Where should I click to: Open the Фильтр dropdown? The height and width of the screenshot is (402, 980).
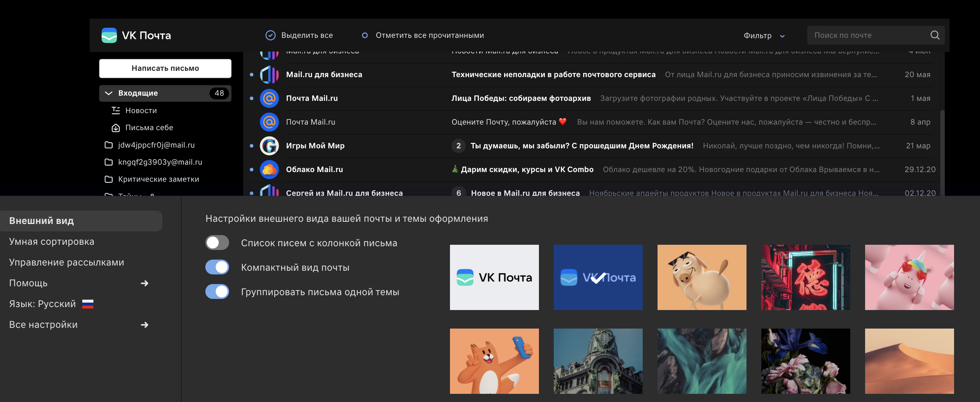[764, 35]
